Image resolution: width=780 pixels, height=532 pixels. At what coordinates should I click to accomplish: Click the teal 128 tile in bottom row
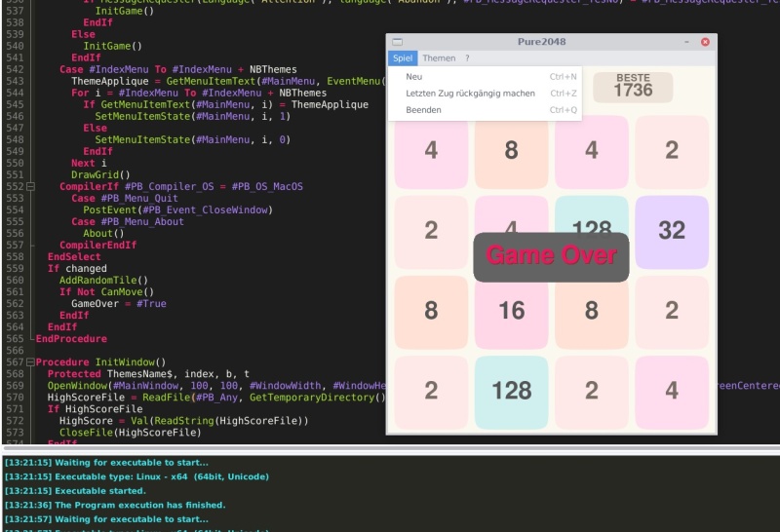click(x=511, y=393)
